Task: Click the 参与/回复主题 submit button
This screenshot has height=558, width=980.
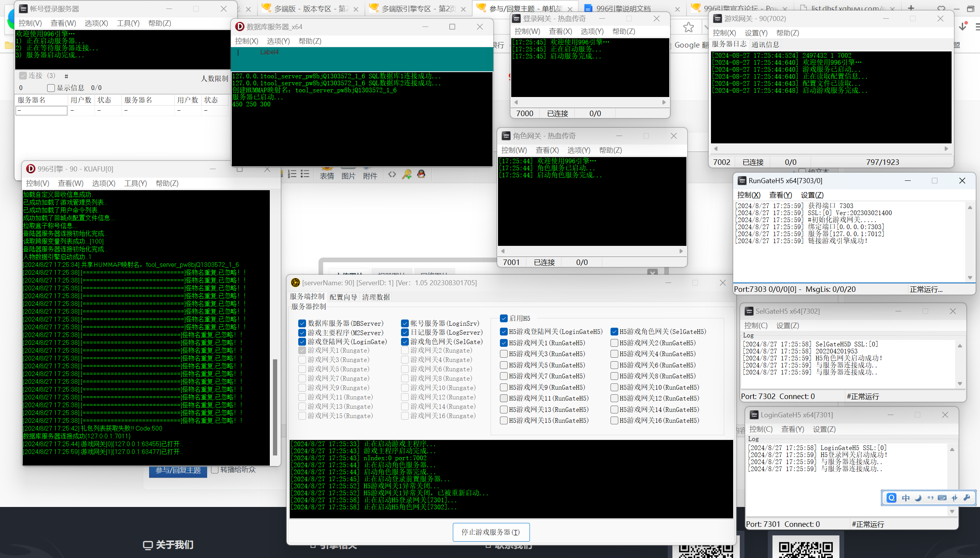Action: point(178,471)
